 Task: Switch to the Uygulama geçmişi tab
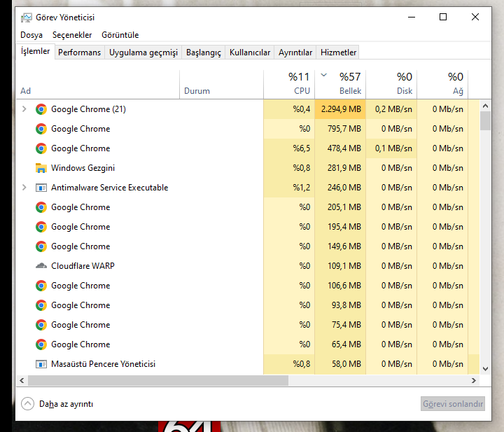click(143, 53)
